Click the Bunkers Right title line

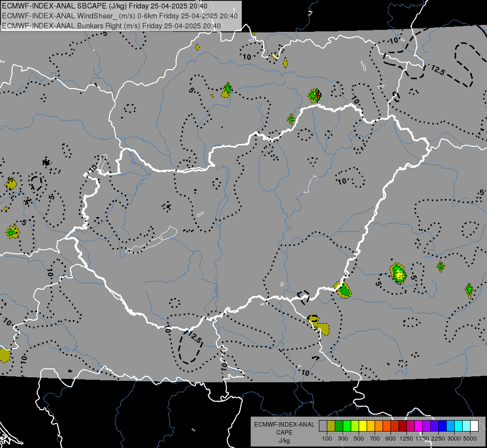(111, 26)
